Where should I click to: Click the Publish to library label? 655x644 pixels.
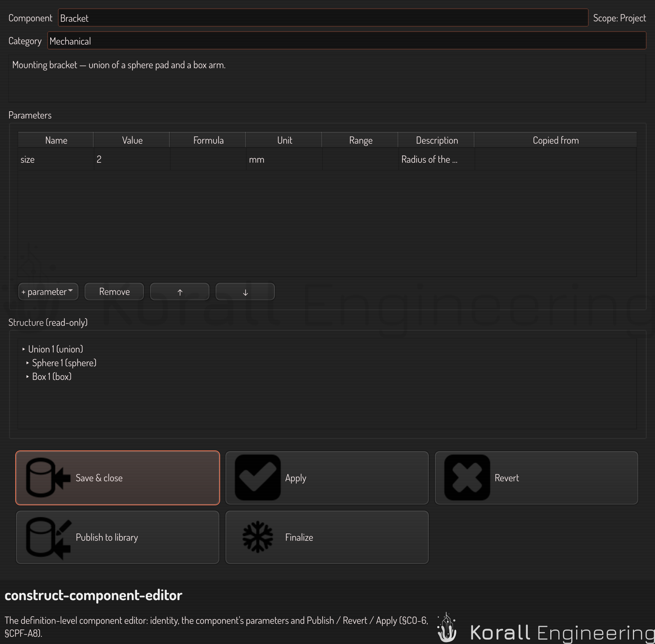[107, 538]
